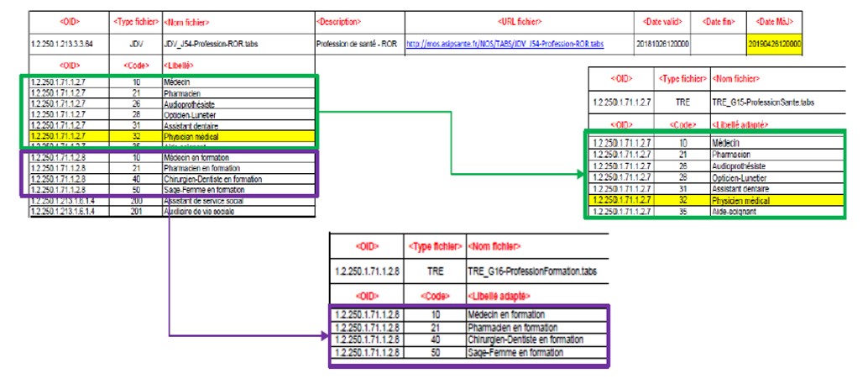Image resolution: width=868 pixels, height=384 pixels.
Task: Click code cell 200
Action: [136, 201]
